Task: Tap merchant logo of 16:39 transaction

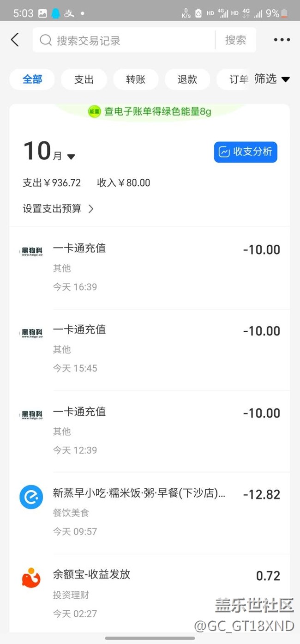Action: tap(31, 252)
